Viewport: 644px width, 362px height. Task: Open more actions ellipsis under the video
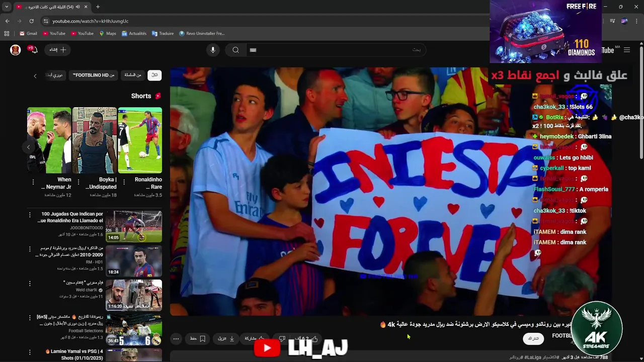176,339
